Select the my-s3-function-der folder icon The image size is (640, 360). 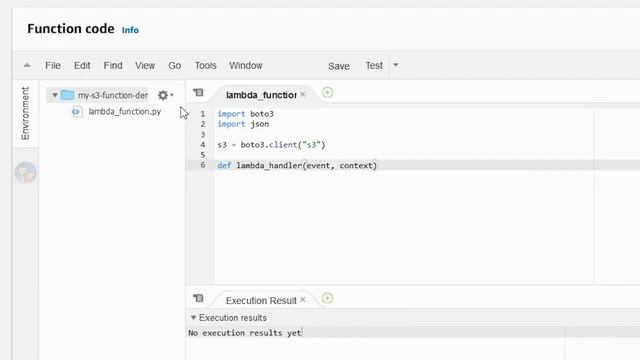point(67,95)
